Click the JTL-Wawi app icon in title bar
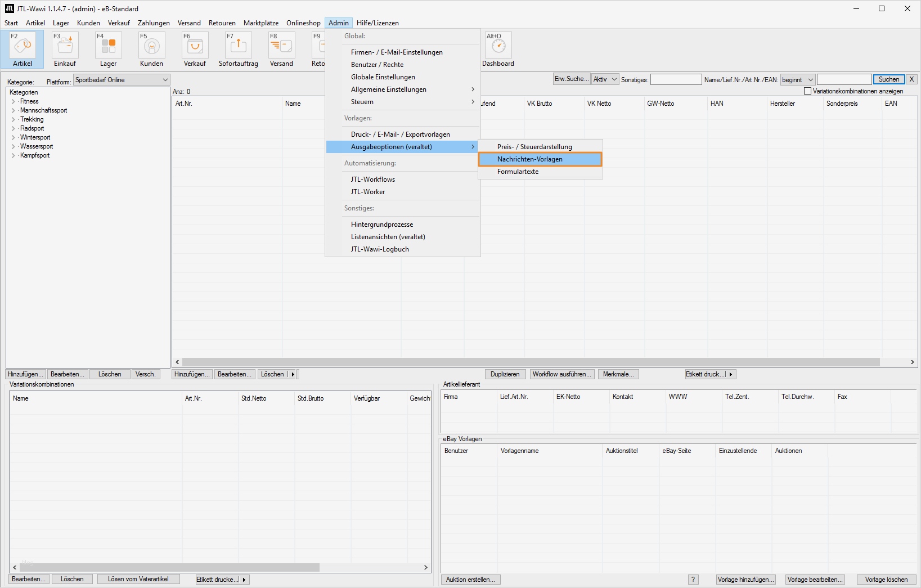This screenshot has height=588, width=921. pyautogui.click(x=9, y=8)
